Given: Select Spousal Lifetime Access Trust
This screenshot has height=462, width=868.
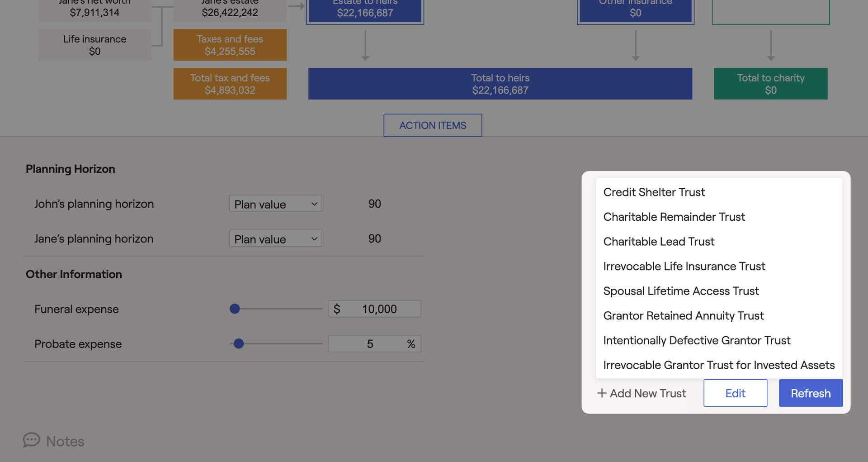Looking at the screenshot, I should 681,291.
